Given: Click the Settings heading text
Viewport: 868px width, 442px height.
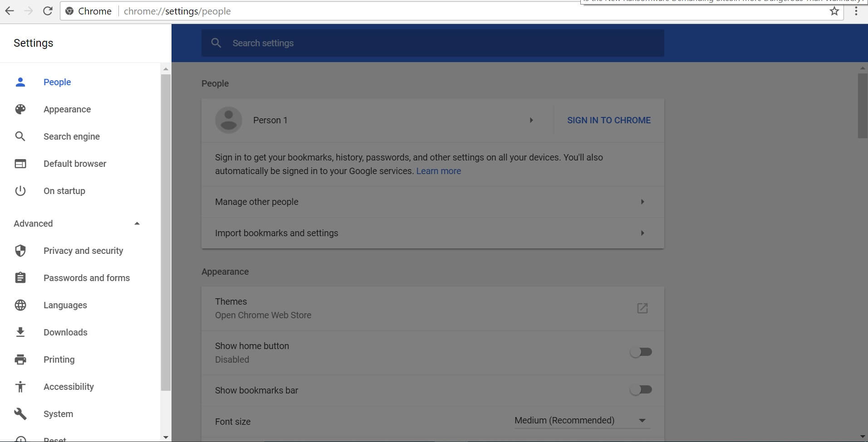Looking at the screenshot, I should [34, 43].
